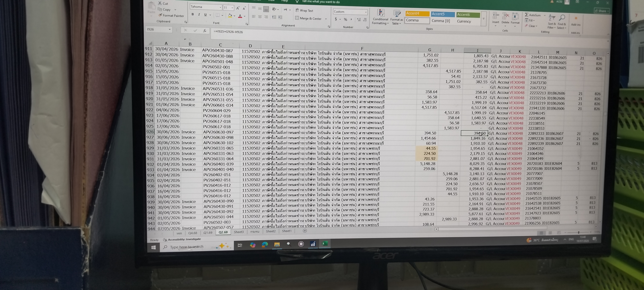Image resolution: width=644 pixels, height=290 pixels.
Task: Open the Merge & Center dropdown arrow
Action: coord(326,19)
